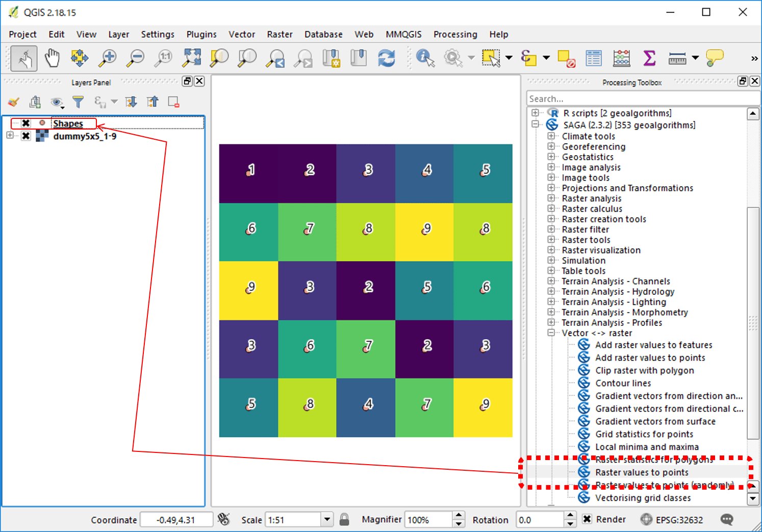The width and height of the screenshot is (762, 532).
Task: Disable the Render checkbox
Action: pyautogui.click(x=587, y=519)
